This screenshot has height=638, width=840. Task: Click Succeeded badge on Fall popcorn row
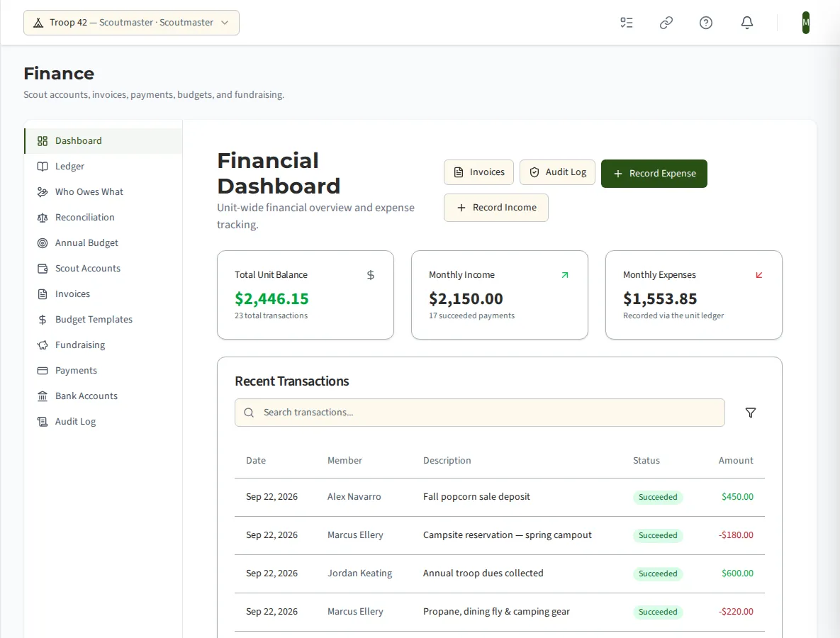coord(658,497)
